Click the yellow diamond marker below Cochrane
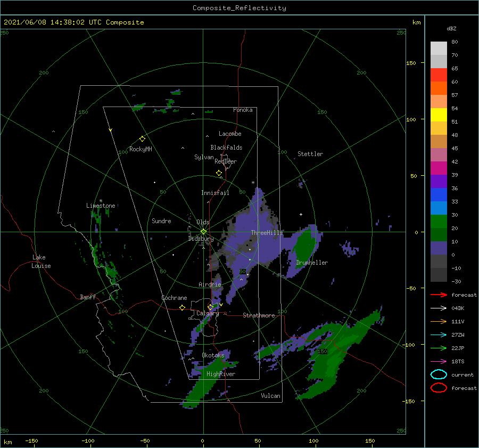Viewport: 479px width, 448px height. point(182,307)
